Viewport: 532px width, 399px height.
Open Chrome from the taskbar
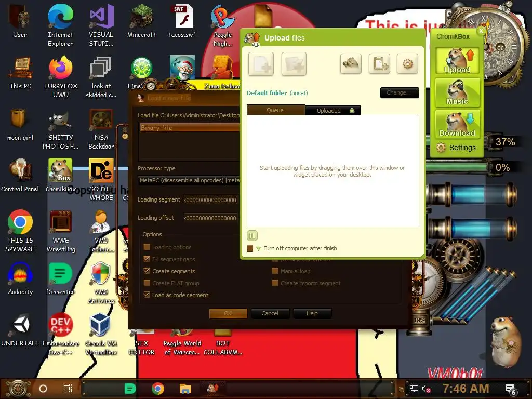point(158,389)
